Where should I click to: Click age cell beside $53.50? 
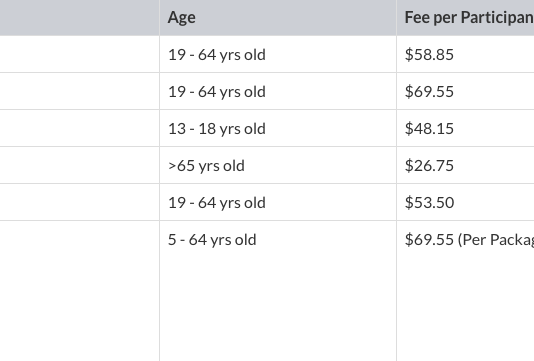click(x=278, y=202)
